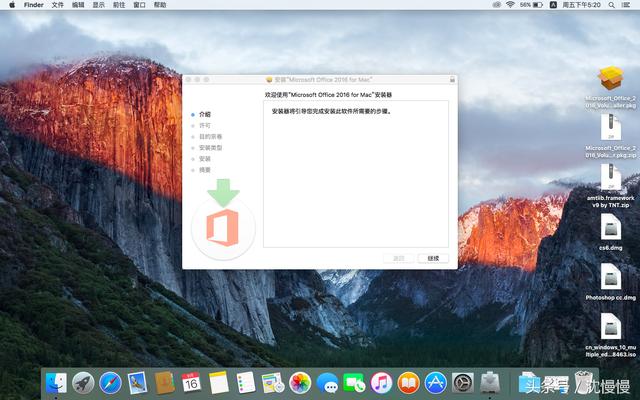
Task: Click lock icon in installer title bar
Action: pos(452,80)
